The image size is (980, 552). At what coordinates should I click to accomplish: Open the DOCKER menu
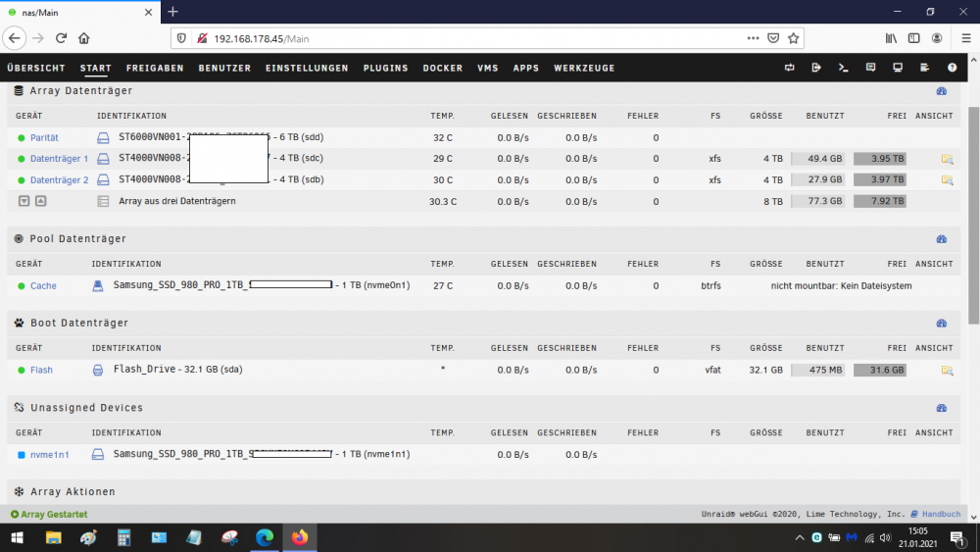coord(443,68)
